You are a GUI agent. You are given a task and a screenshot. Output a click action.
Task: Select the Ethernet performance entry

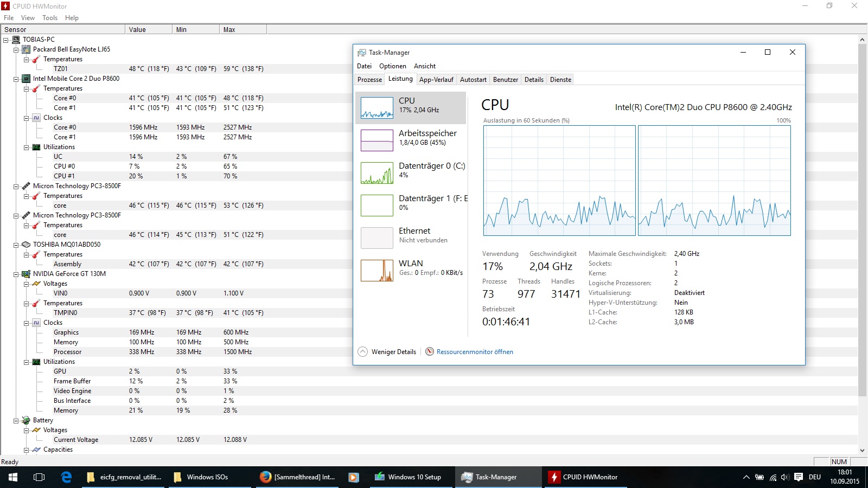(411, 237)
